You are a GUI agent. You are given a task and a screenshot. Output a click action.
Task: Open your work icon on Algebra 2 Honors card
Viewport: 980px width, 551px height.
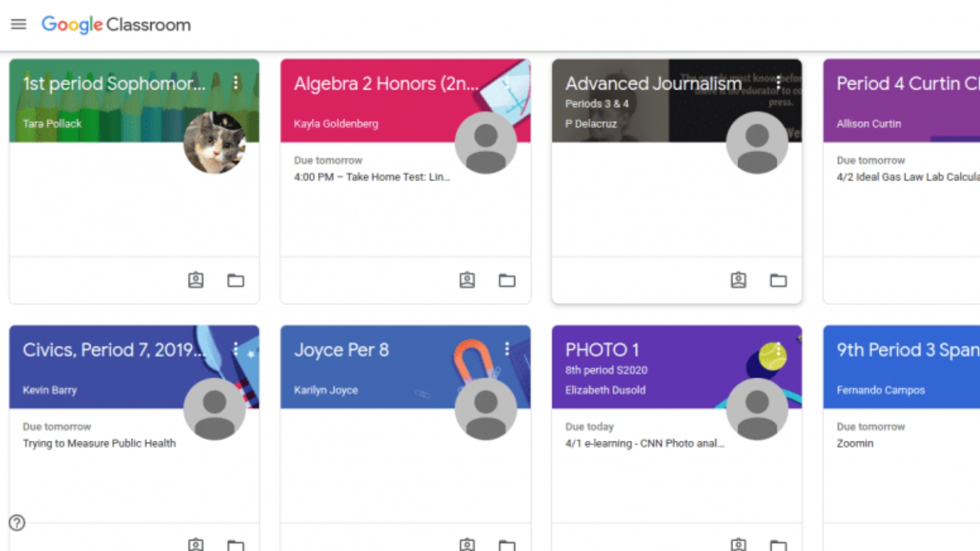point(467,280)
